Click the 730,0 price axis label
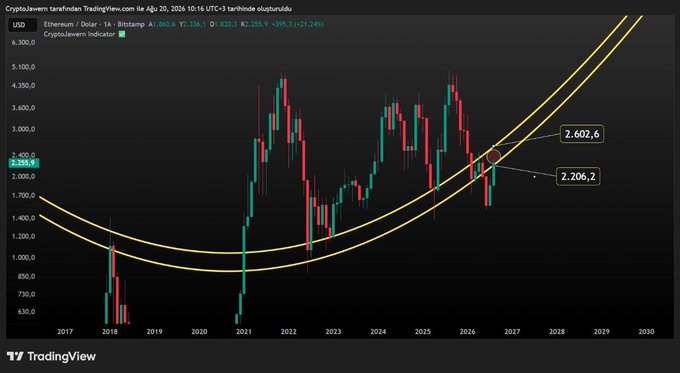This screenshot has height=373, width=680. coord(27,294)
